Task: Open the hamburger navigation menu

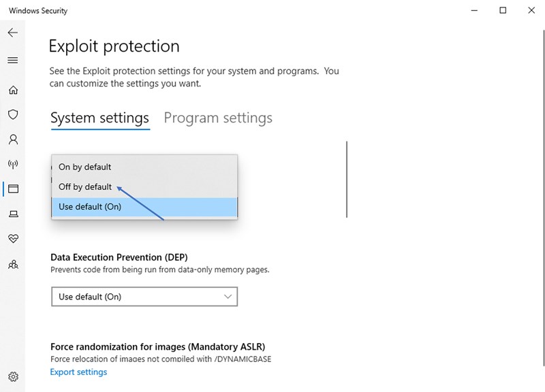Action: (13, 60)
